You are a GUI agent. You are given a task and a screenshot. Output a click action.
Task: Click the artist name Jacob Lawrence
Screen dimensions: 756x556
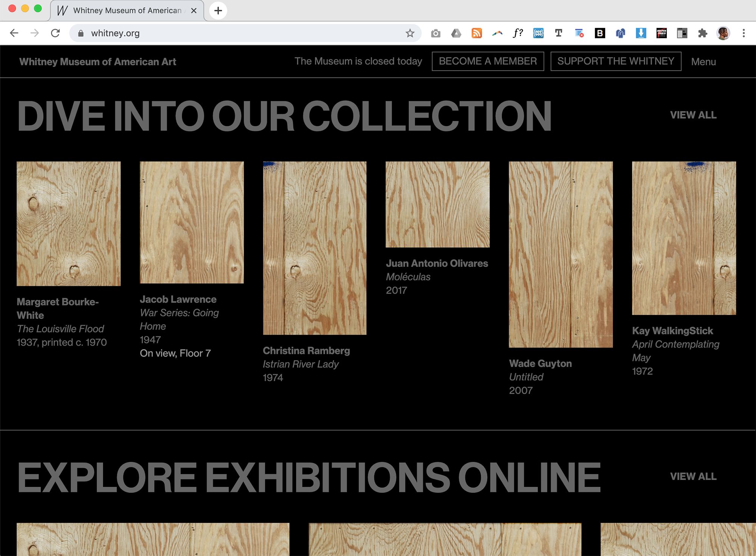point(178,299)
